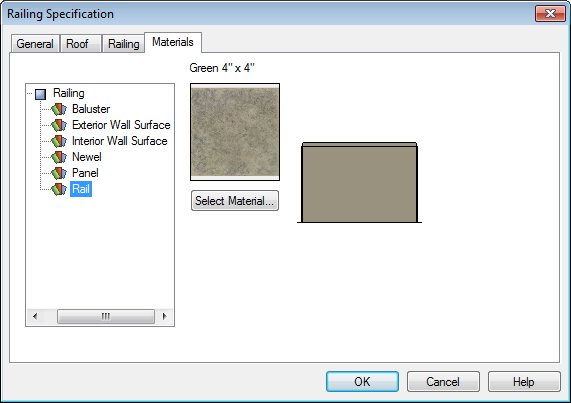
Task: Click the tree's right scroll arrow
Action: pos(165,316)
